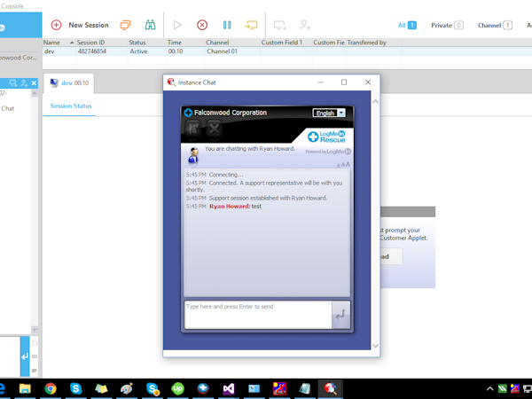The height and width of the screenshot is (399, 532).
Task: Sort by the Channel column header
Action: (x=232, y=43)
